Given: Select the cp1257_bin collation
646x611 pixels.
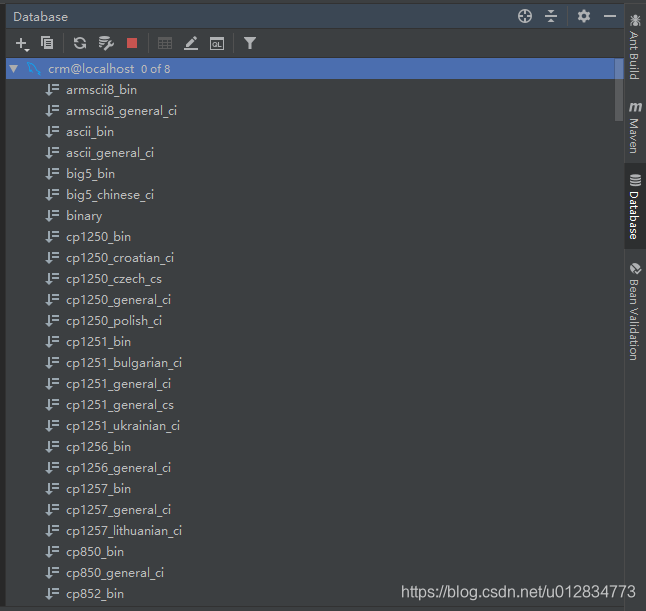Looking at the screenshot, I should pos(98,489).
